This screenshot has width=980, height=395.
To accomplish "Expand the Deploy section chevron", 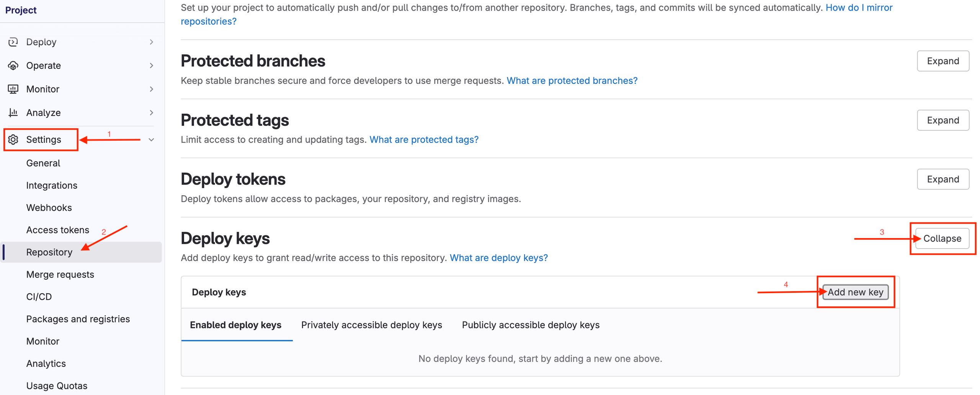I will [152, 42].
